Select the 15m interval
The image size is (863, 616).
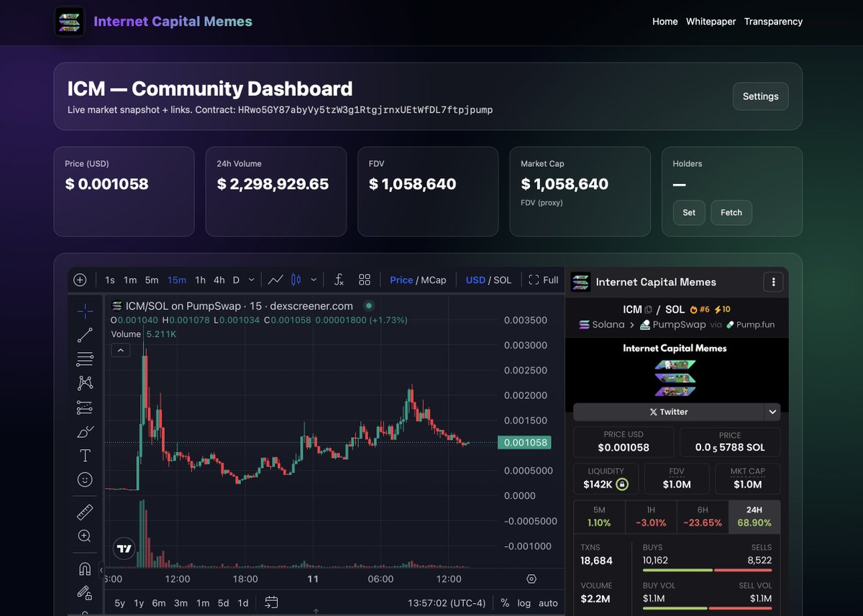pos(177,280)
